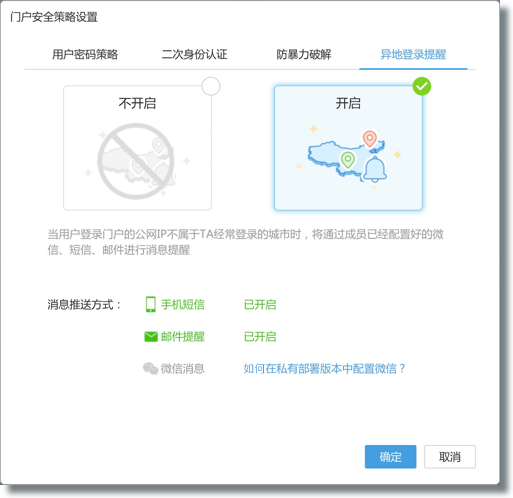Click the map with bell illustration

(348, 156)
